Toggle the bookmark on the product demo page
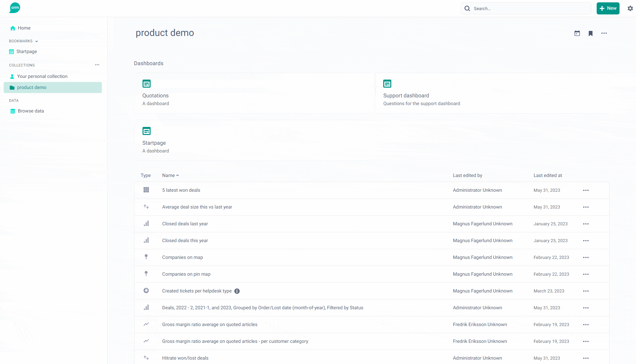The width and height of the screenshot is (636, 364). 591,33
